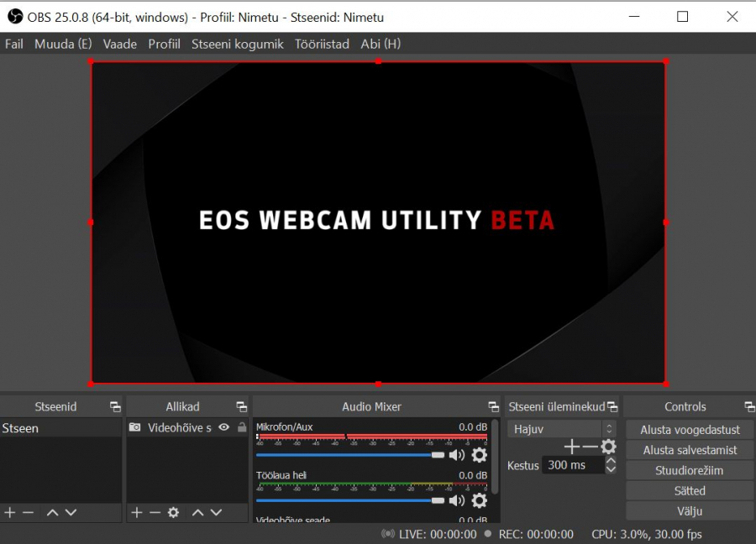Enable Stuudiorežiim
The width and height of the screenshot is (756, 544).
coord(690,470)
